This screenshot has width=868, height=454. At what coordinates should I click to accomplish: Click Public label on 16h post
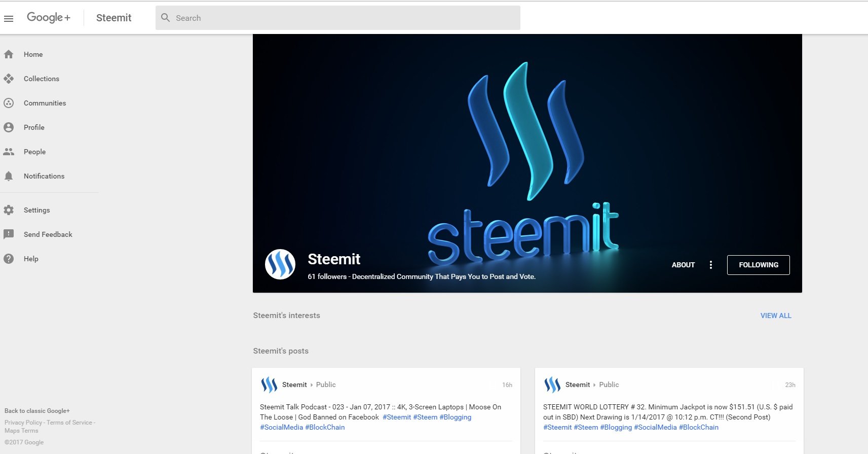(326, 385)
